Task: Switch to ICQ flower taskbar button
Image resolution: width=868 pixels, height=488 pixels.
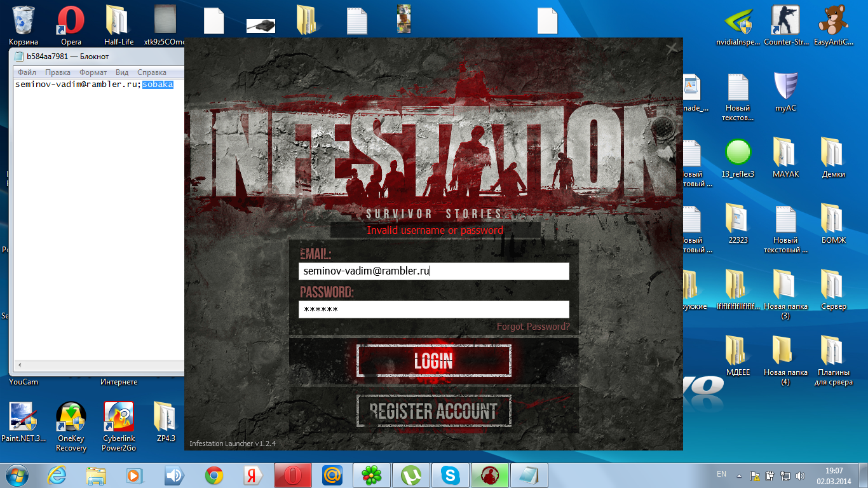Action: pyautogui.click(x=371, y=475)
